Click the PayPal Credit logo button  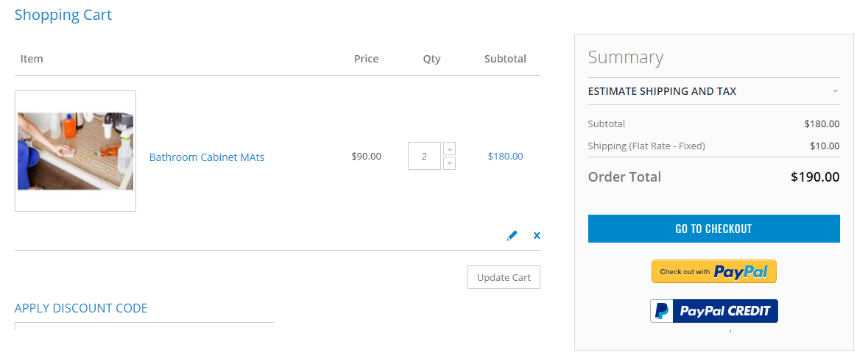click(x=714, y=311)
